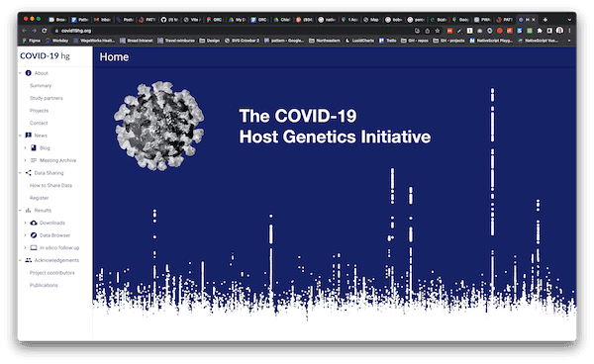Click the COVID-19 hg site logo
The height and width of the screenshot is (364, 594).
click(x=45, y=56)
